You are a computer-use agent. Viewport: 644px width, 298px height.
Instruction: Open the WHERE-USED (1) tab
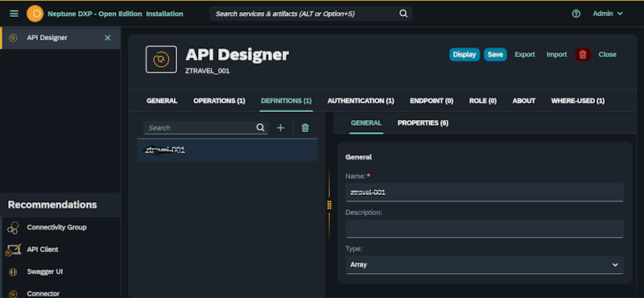578,101
